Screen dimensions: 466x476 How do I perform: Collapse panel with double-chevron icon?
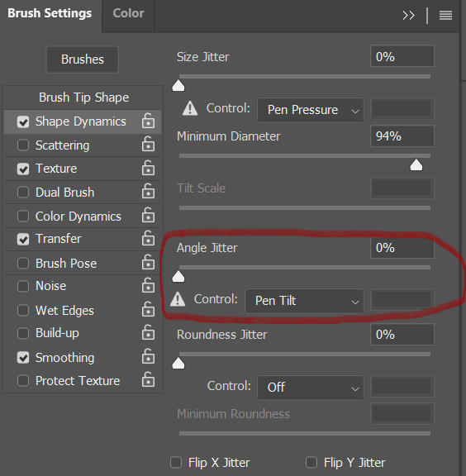(408, 15)
